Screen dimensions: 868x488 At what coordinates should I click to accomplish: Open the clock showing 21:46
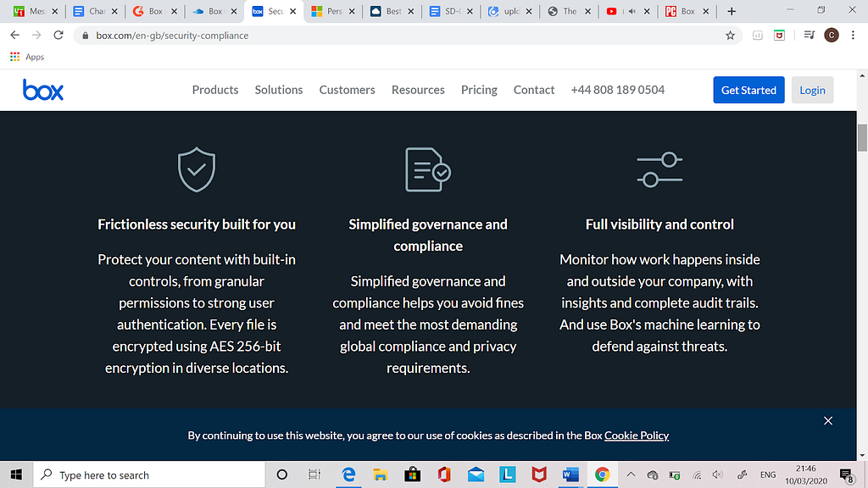tap(806, 474)
